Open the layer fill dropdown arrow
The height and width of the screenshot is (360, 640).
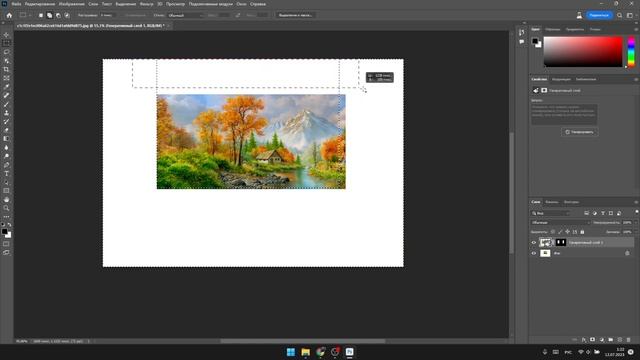coord(636,232)
